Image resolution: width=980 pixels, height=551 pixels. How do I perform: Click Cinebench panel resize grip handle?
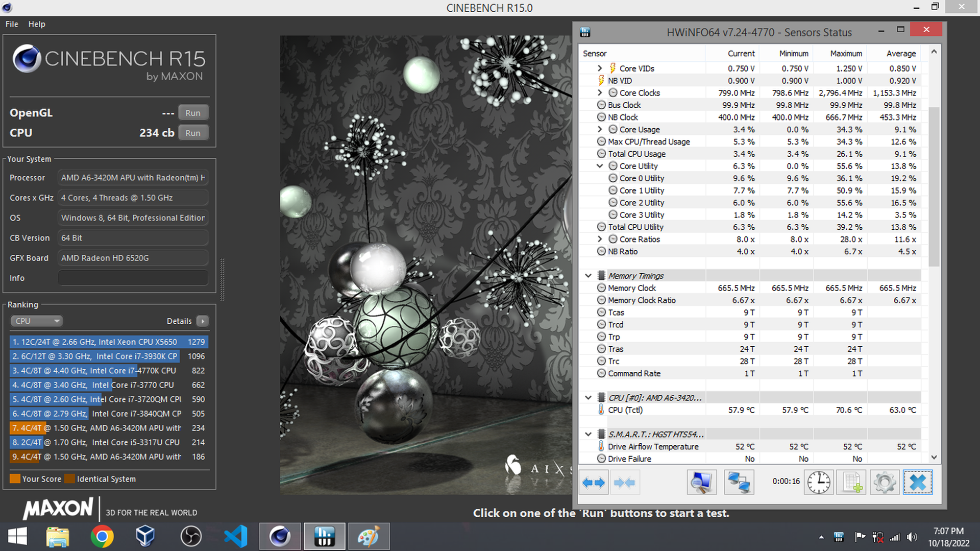click(x=222, y=279)
